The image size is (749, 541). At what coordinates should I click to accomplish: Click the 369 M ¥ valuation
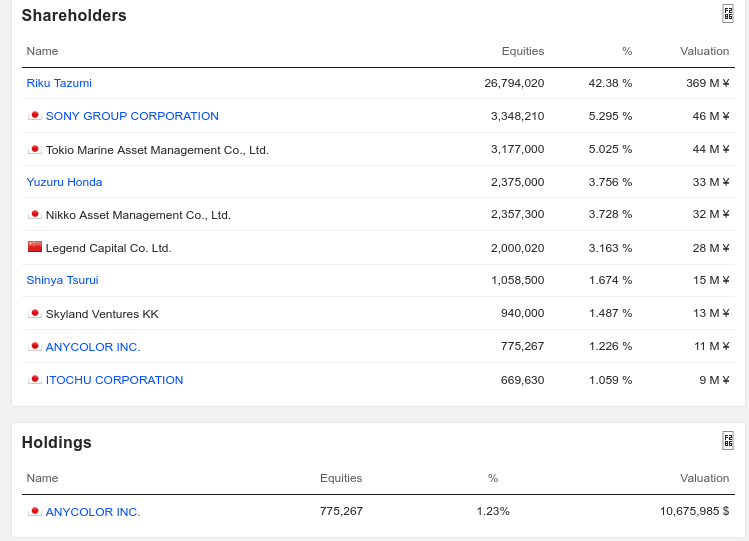(708, 83)
